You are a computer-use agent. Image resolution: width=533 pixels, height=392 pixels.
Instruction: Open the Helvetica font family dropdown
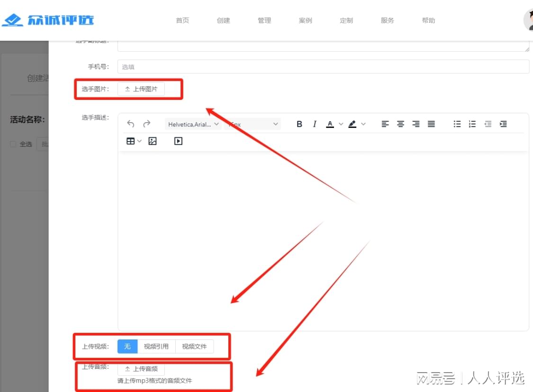point(193,125)
